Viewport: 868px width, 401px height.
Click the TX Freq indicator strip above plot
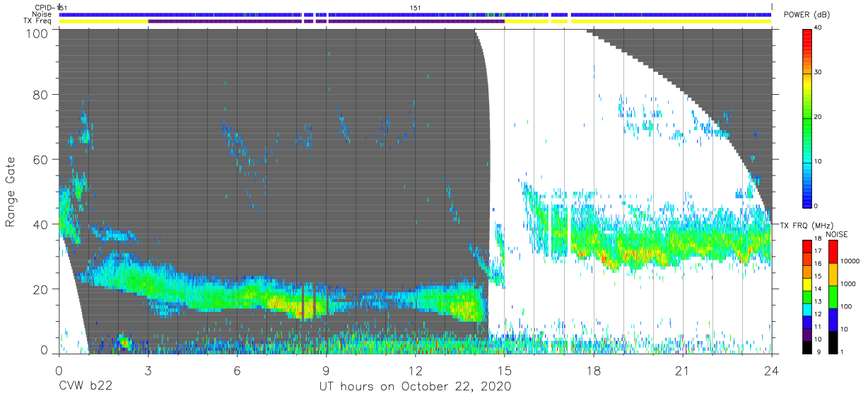pyautogui.click(x=416, y=21)
